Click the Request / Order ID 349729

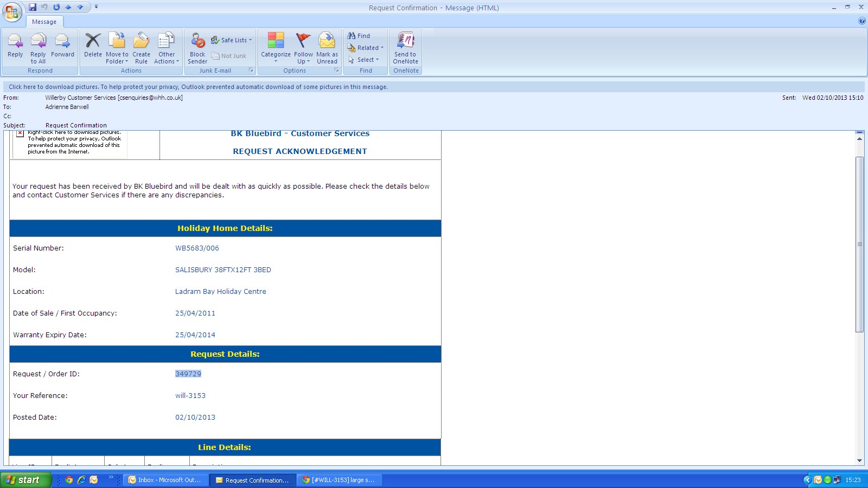[x=188, y=374]
